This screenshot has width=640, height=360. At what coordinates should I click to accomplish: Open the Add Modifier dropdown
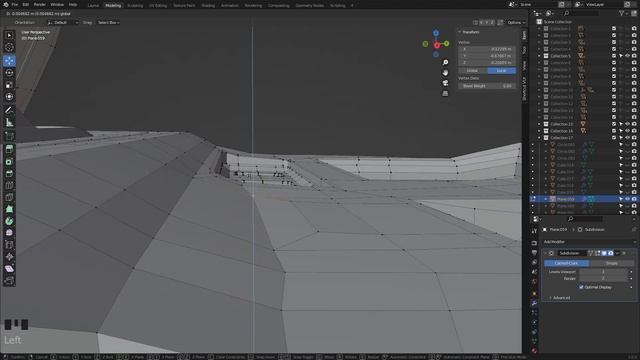coord(590,242)
